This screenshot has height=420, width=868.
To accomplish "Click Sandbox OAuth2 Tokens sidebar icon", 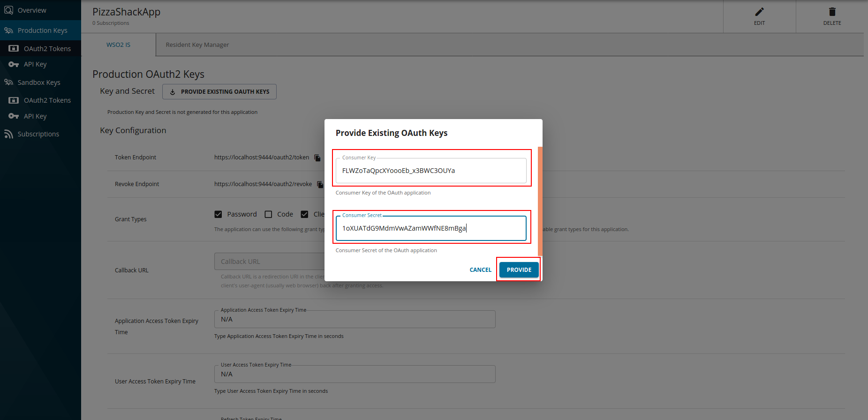I will pos(14,100).
